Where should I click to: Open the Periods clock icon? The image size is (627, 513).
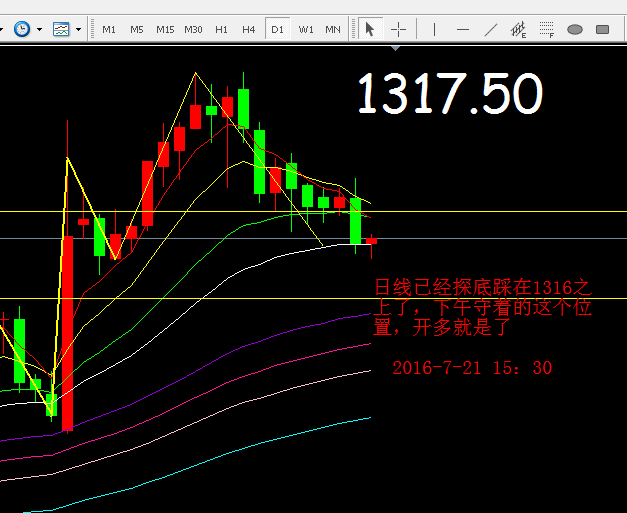22,29
